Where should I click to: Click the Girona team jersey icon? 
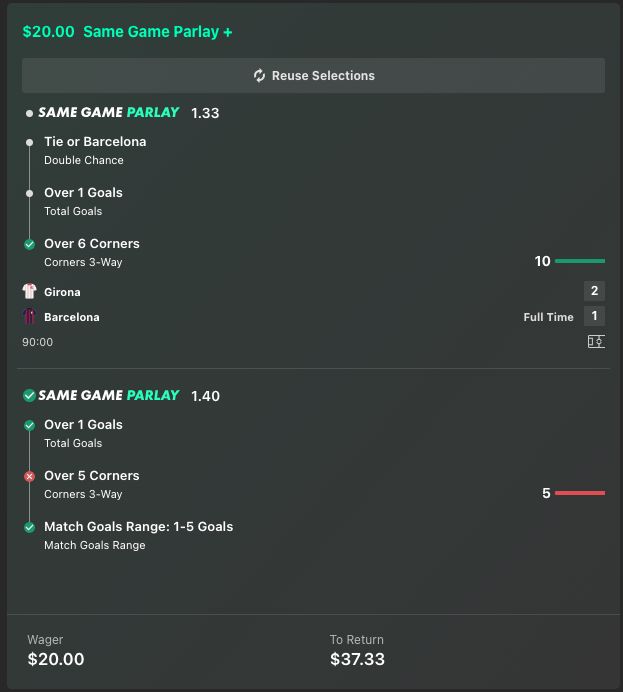point(29,292)
